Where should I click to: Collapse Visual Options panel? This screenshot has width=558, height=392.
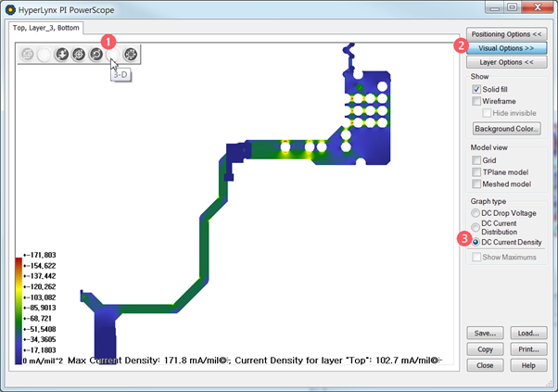[x=506, y=48]
